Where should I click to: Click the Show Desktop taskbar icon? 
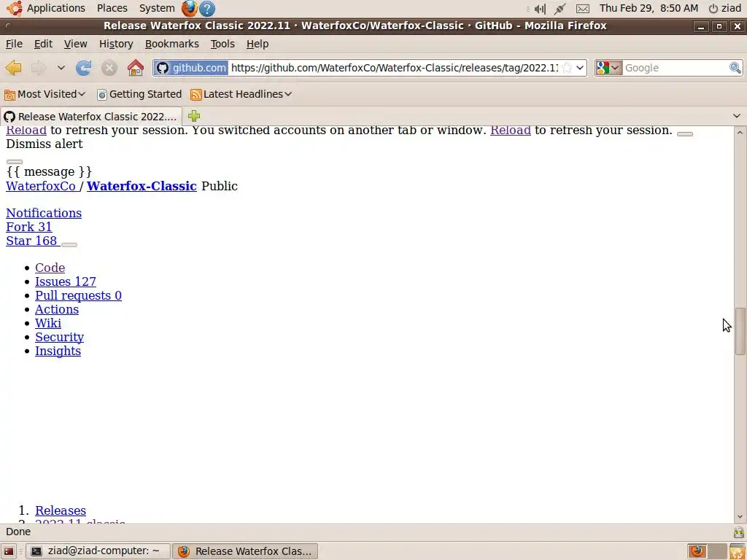coord(9,551)
